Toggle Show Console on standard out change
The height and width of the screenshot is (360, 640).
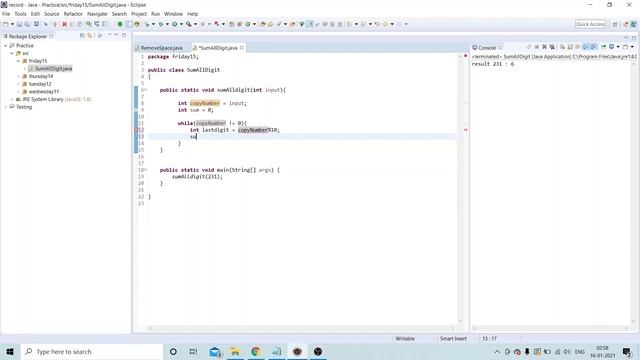click(x=586, y=47)
